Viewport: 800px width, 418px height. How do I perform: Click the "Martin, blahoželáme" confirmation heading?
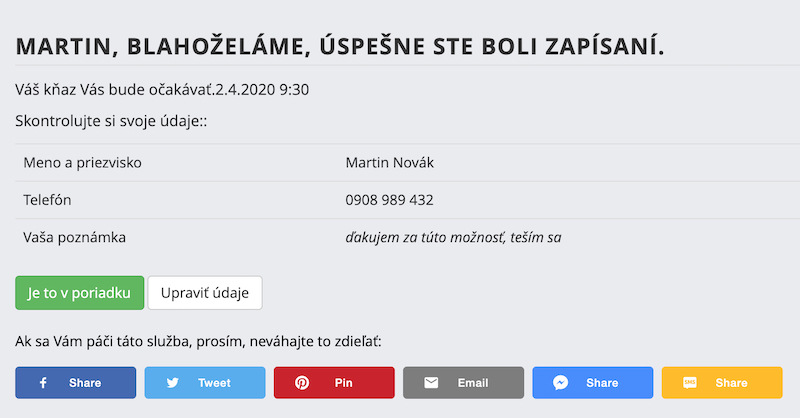pyautogui.click(x=340, y=46)
